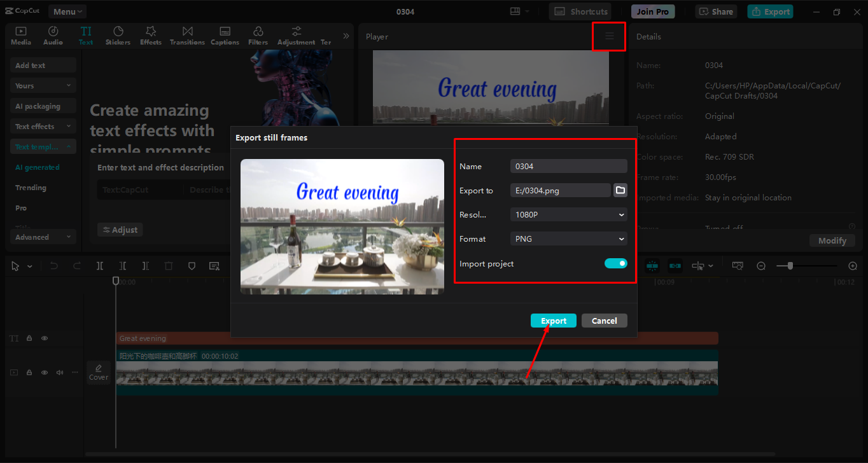Open the folder browser for export path

620,190
